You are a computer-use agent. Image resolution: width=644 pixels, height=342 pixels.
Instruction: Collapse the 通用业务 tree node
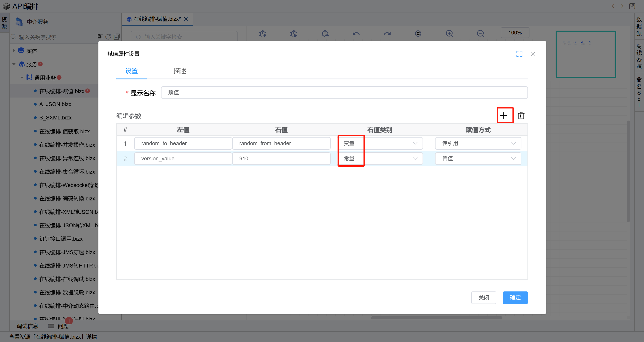[22, 77]
